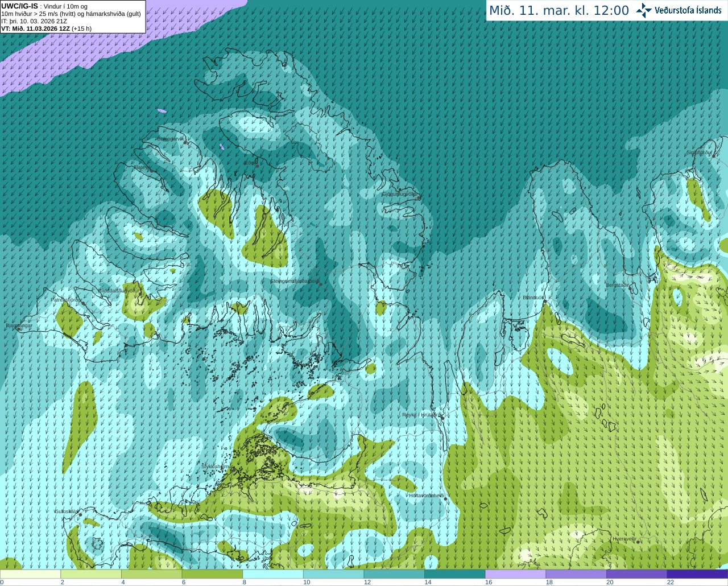Viewport: 728px width, 586px height.
Task: Click the Æðey station label
Action: coord(250,163)
